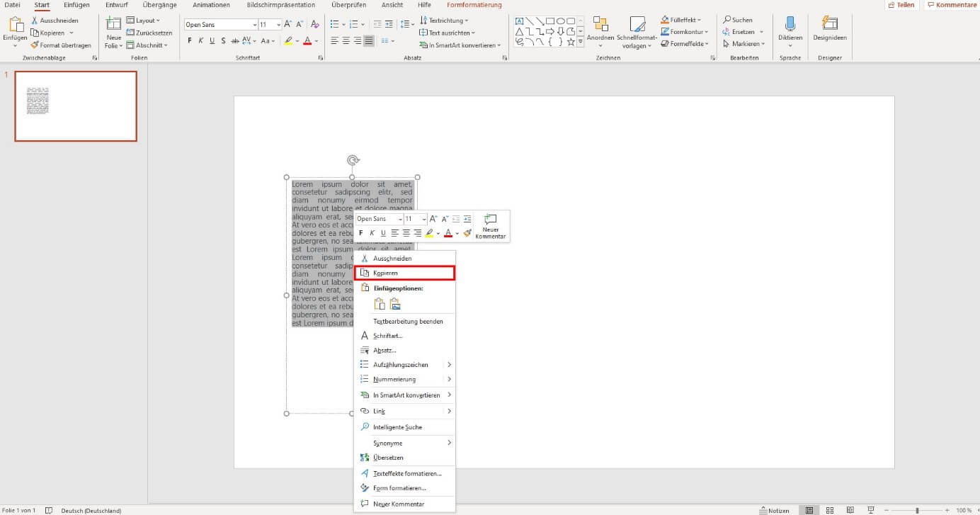Click the Diktieren microphone icon
The height and width of the screenshot is (515, 980).
(x=790, y=24)
